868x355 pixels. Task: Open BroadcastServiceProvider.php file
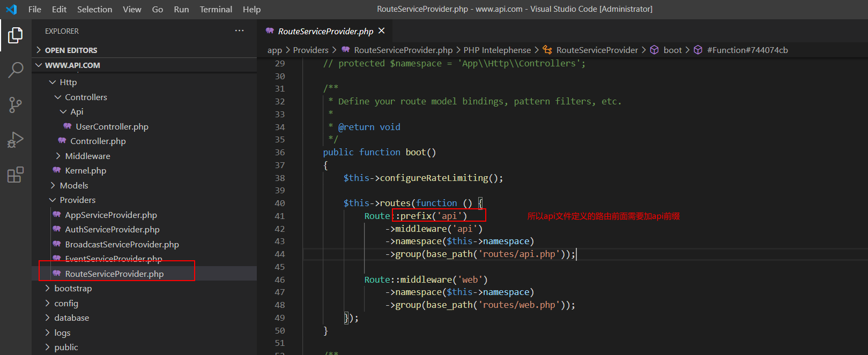point(144,244)
